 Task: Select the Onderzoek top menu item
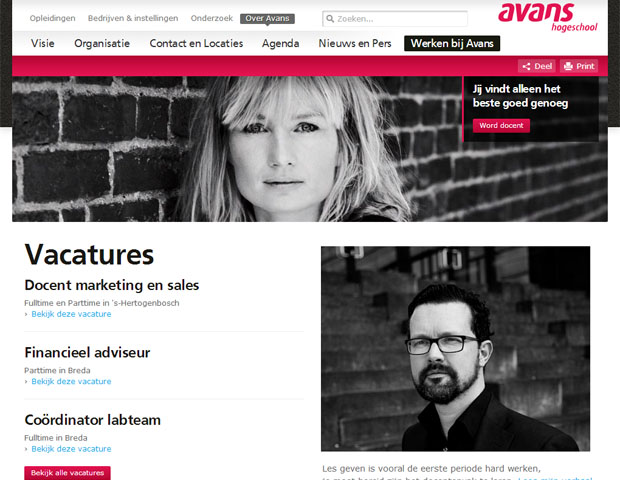click(x=212, y=18)
